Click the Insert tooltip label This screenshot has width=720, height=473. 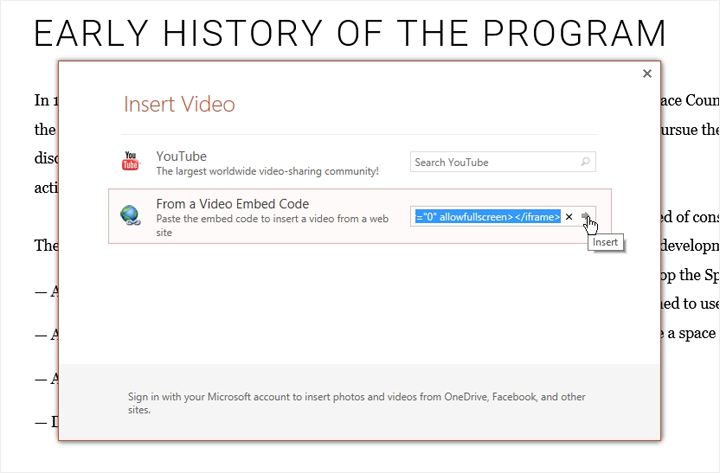tap(605, 242)
